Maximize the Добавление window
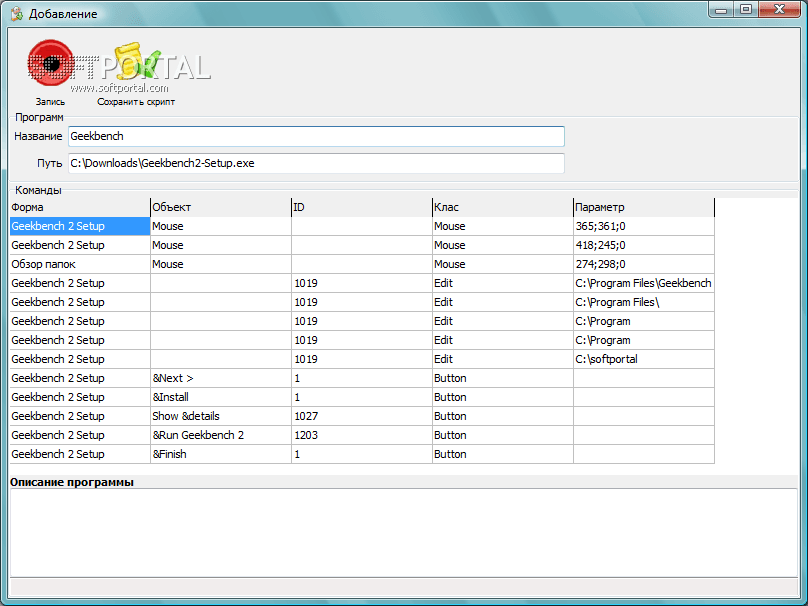Viewport: 808px width, 606px height. click(x=746, y=10)
